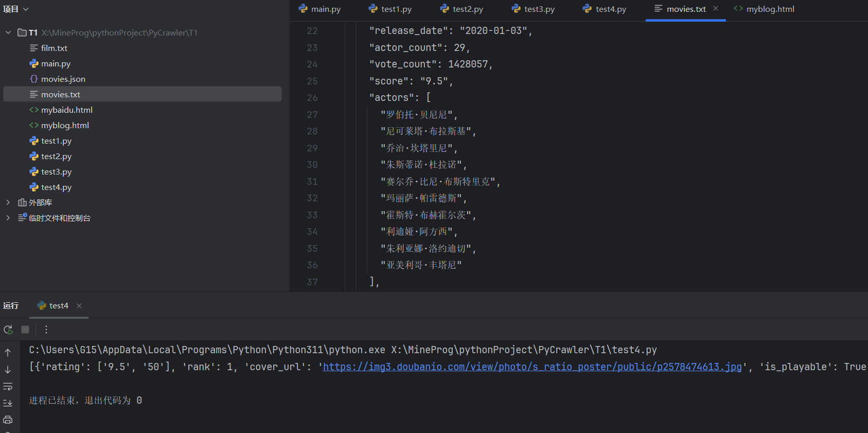This screenshot has height=433, width=868.
Task: Select mybaidu.html in the project tree
Action: 66,110
